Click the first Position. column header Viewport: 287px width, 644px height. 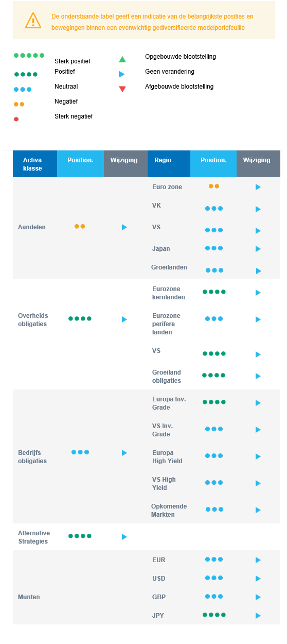click(x=80, y=164)
